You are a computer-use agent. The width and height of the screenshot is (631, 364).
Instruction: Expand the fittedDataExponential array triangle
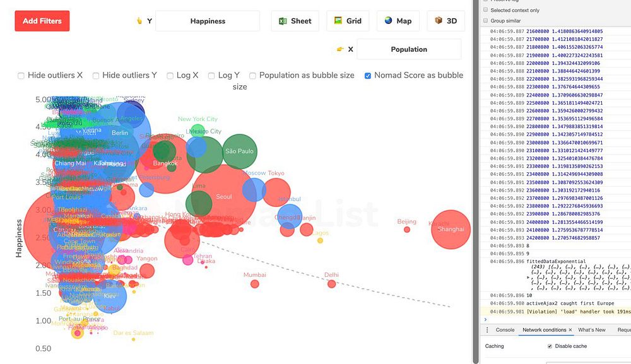[528, 277]
